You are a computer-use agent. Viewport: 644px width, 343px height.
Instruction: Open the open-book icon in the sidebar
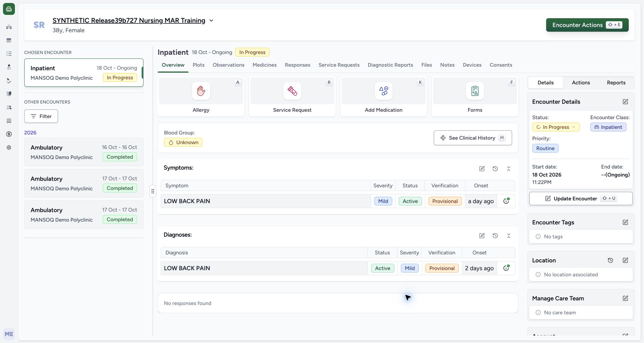click(9, 94)
